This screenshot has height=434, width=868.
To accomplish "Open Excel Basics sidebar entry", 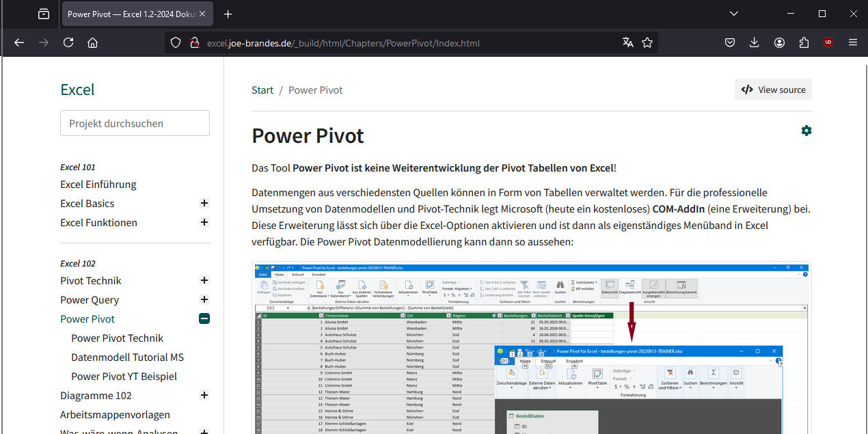I will (87, 204).
